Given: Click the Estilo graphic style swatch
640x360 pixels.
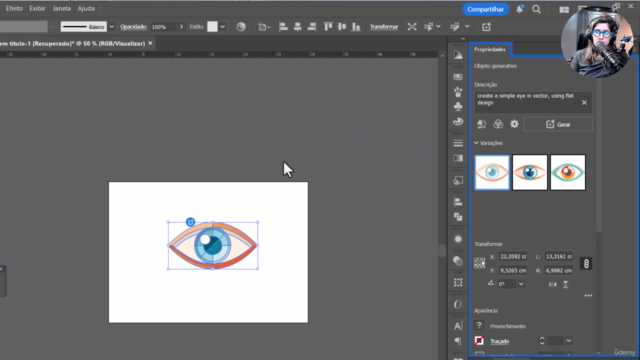Looking at the screenshot, I should click(212, 27).
